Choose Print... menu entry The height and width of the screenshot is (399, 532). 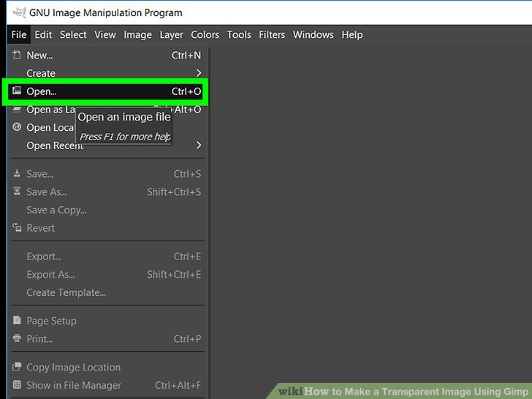[x=107, y=338]
